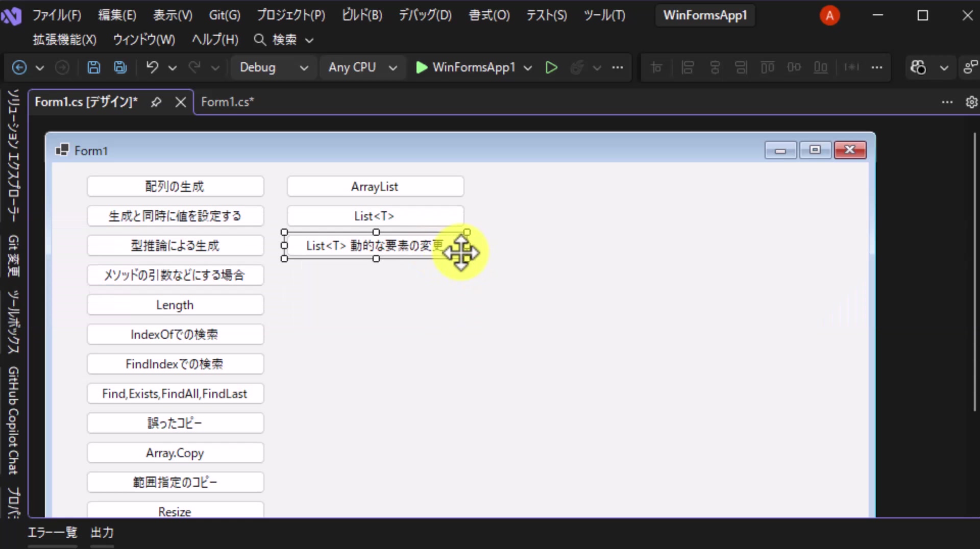Click the vertical scrollbar of the designer
The width and height of the screenshot is (980, 549).
click(x=975, y=271)
